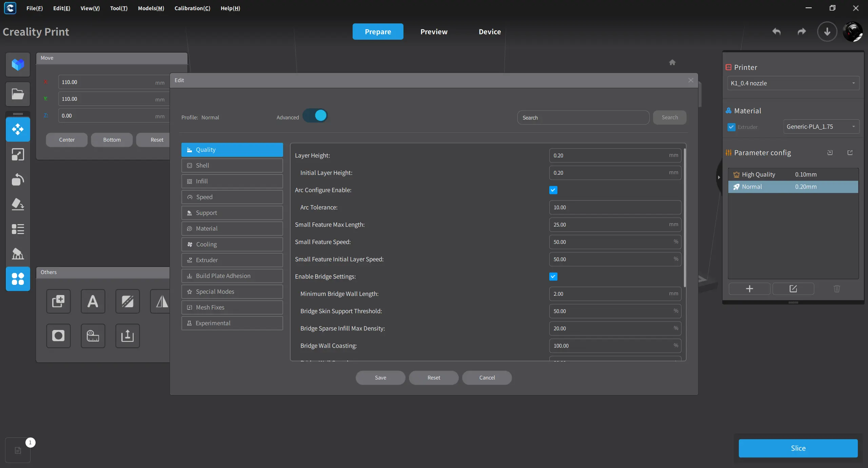Open the Generic-PLA_1.75 material dropdown
The image size is (868, 468).
821,126
